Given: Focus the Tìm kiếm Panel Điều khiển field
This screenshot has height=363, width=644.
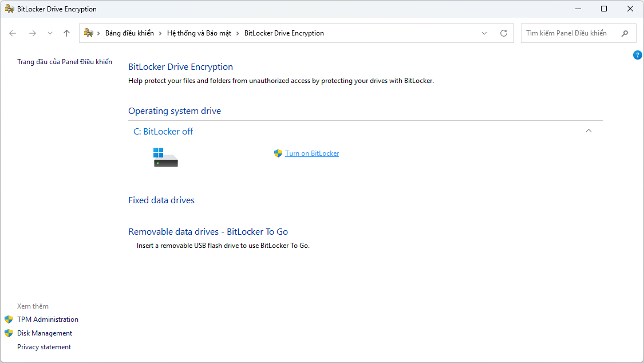Looking at the screenshot, I should tap(578, 33).
